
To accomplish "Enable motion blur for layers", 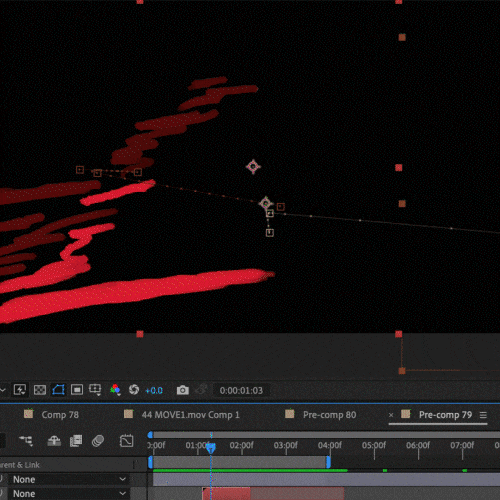I will [x=98, y=441].
